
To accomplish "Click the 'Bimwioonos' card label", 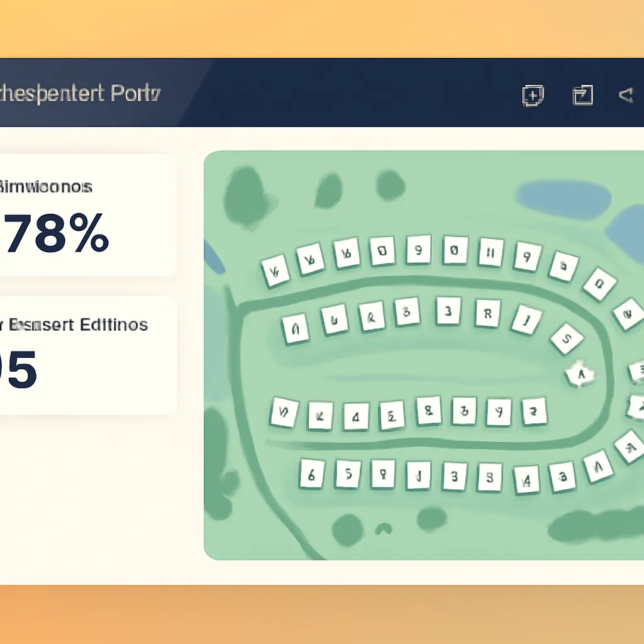I will pyautogui.click(x=45, y=187).
